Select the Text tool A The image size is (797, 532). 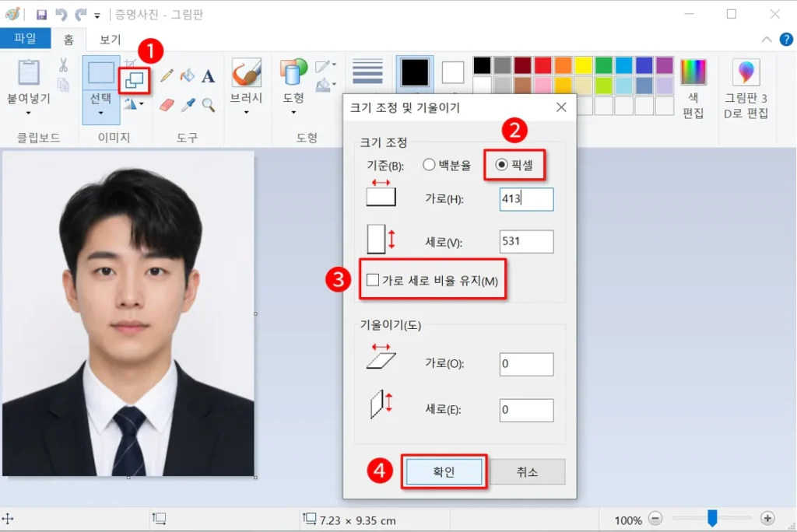[208, 76]
